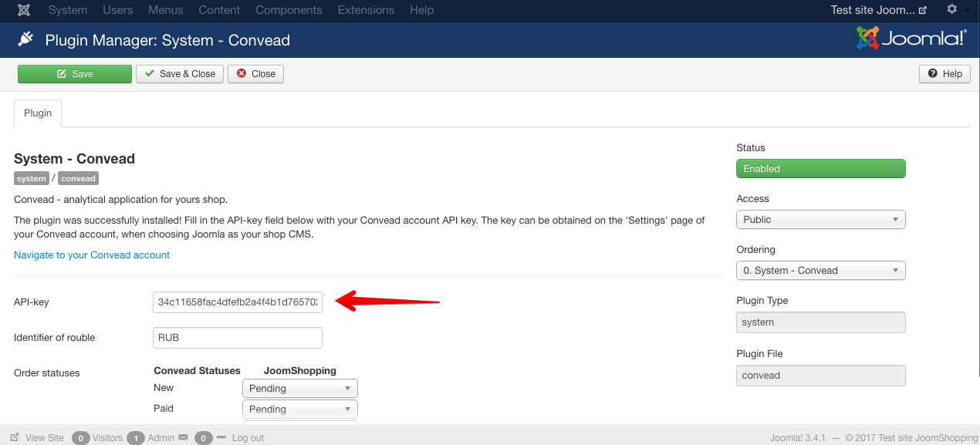Open the Menus menu
980x445 pixels.
[x=166, y=10]
